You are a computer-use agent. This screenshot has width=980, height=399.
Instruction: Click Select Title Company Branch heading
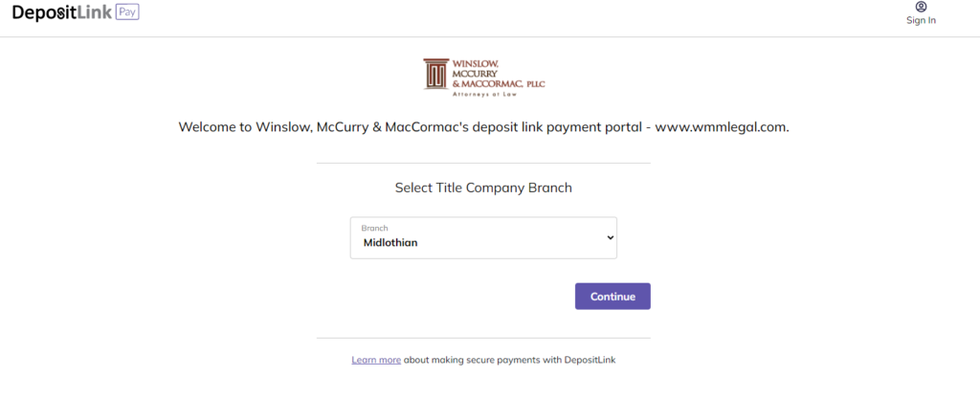pos(483,188)
